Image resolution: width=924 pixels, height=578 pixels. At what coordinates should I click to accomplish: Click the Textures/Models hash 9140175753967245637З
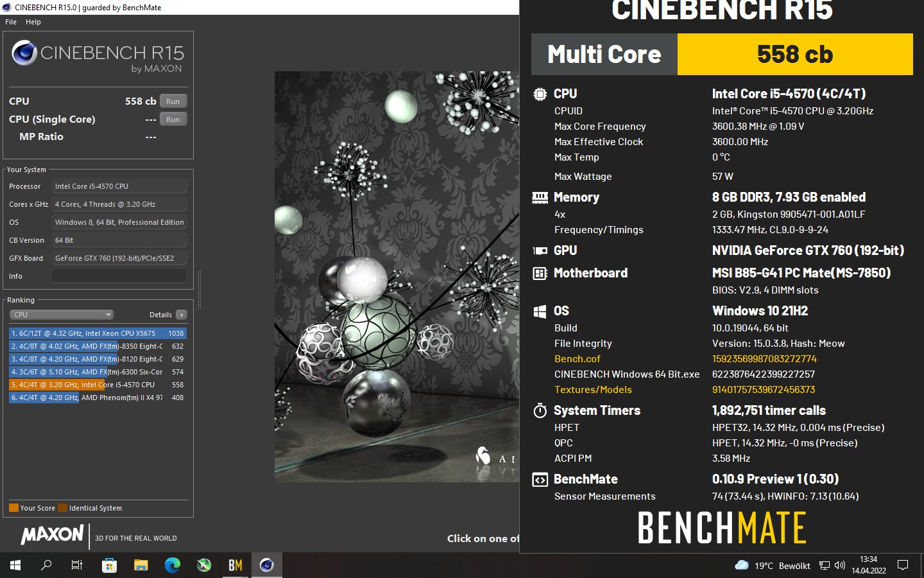(764, 390)
